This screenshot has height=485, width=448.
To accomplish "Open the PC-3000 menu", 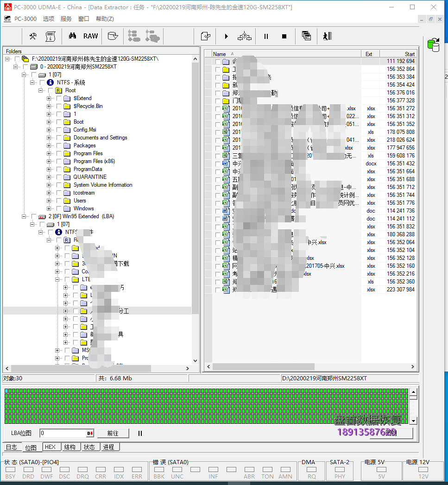I will click(25, 19).
